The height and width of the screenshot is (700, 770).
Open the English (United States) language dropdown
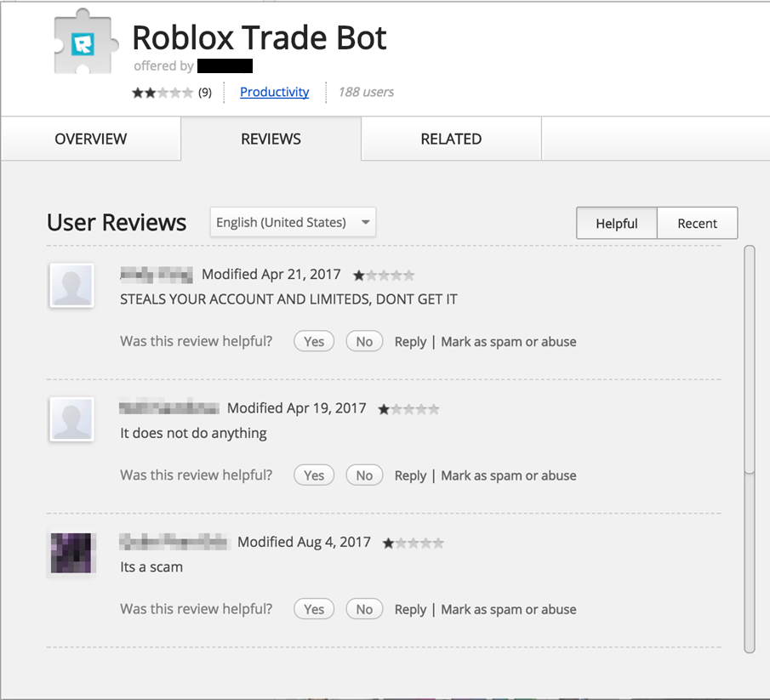(x=293, y=222)
